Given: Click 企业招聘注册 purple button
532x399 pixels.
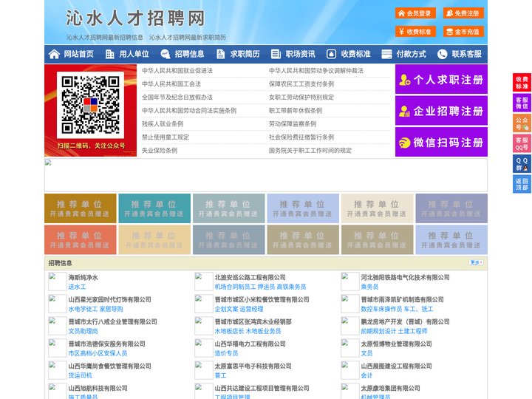Looking at the screenshot, I should [441, 111].
